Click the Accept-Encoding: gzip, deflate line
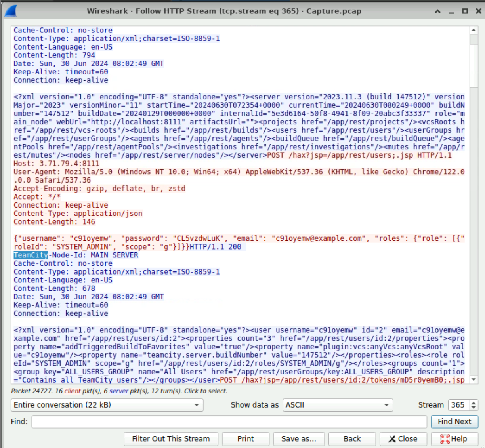485x448 pixels. coord(99,189)
